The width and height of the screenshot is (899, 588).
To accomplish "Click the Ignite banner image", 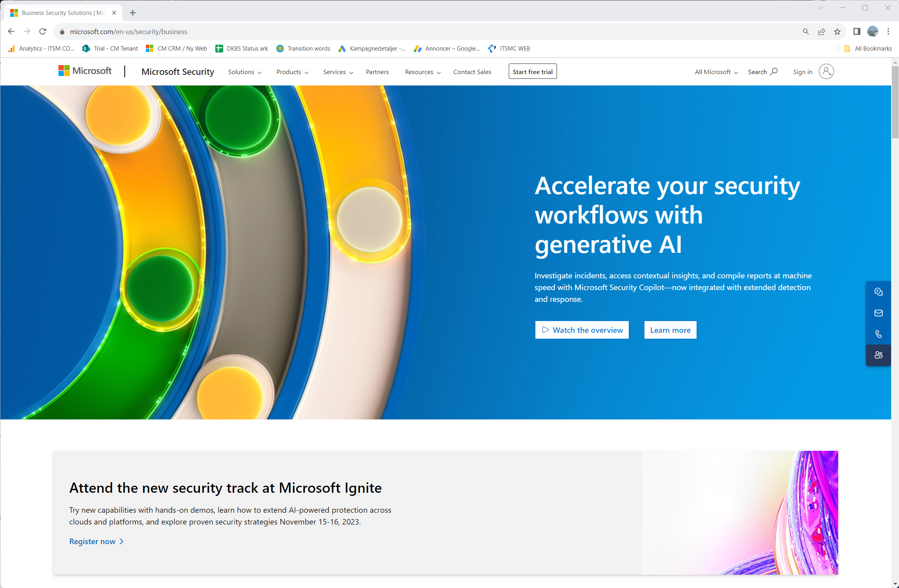I will click(740, 513).
